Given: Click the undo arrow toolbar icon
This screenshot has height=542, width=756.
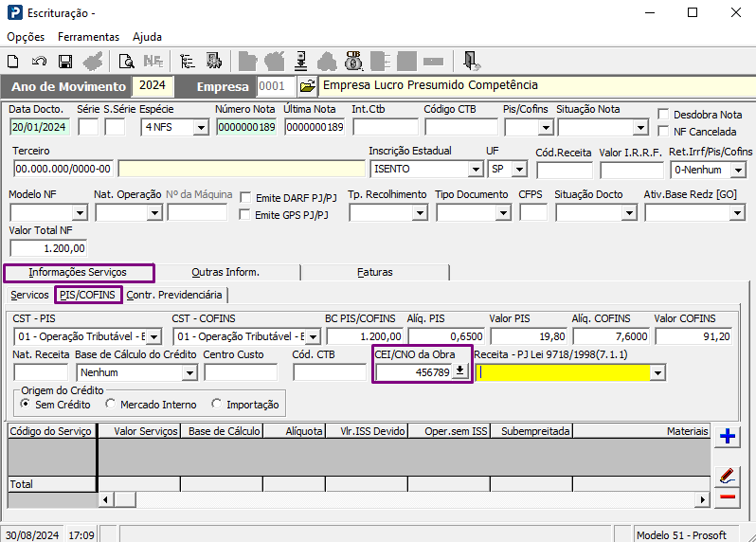Looking at the screenshot, I should click(39, 62).
